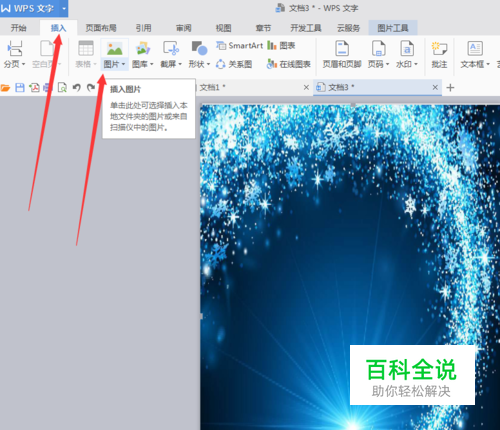Open the 图库 gallery icon
Screen dimensions: 500x430
143,48
